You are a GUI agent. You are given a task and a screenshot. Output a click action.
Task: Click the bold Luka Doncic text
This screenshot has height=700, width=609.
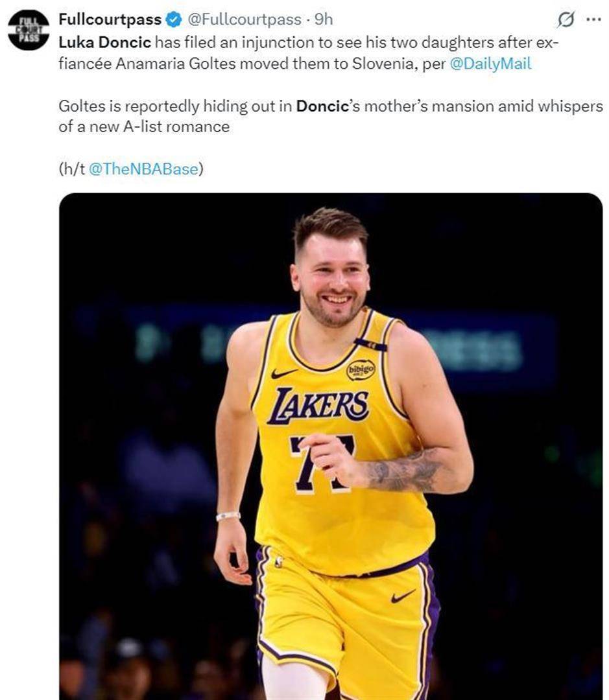[x=104, y=43]
